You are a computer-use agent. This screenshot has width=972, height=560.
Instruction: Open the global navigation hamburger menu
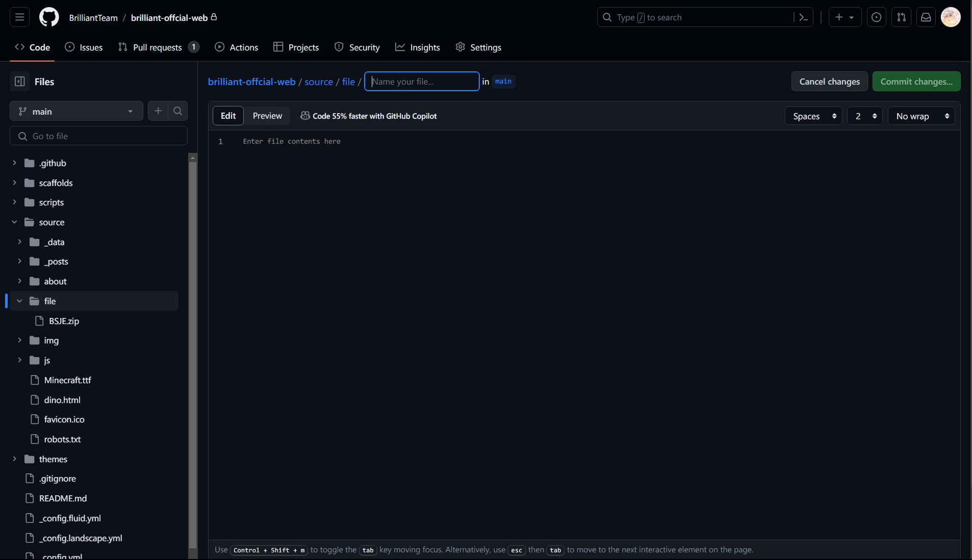tap(20, 17)
